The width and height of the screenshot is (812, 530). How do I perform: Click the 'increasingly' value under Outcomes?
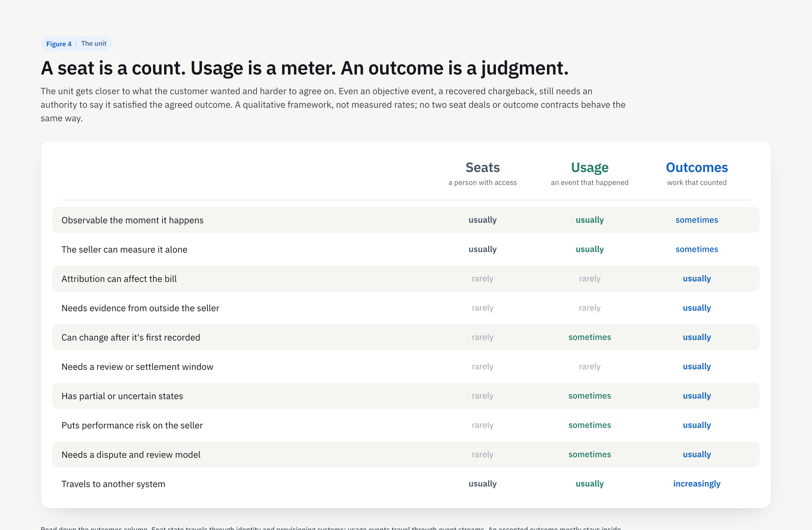tap(697, 484)
